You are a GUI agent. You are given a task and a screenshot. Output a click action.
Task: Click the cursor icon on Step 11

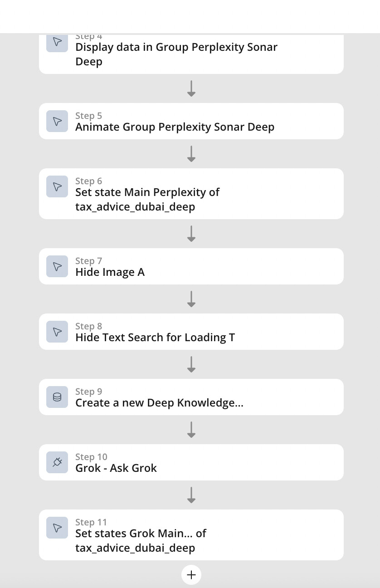click(x=57, y=528)
